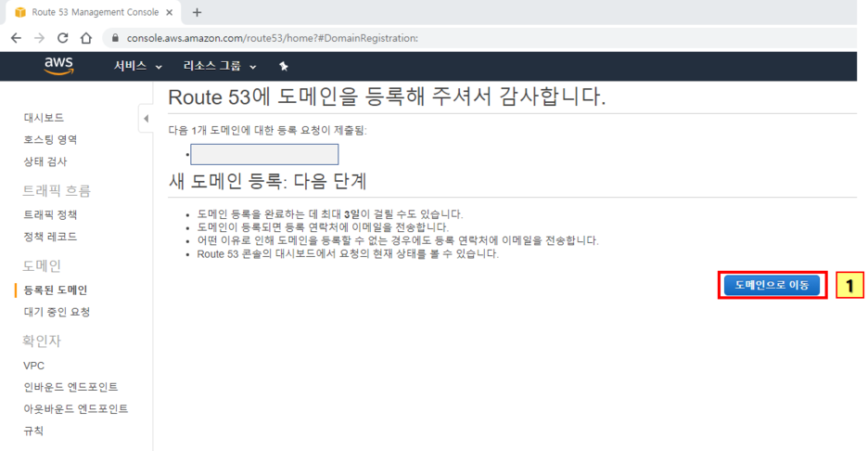Click the lock icon in address bar
Screen dimensions: 868x451
pos(115,38)
